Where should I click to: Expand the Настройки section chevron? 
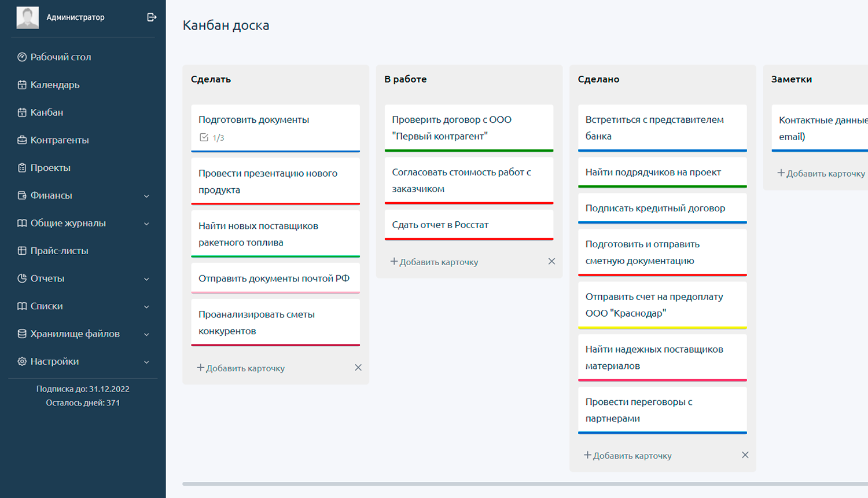(146, 362)
